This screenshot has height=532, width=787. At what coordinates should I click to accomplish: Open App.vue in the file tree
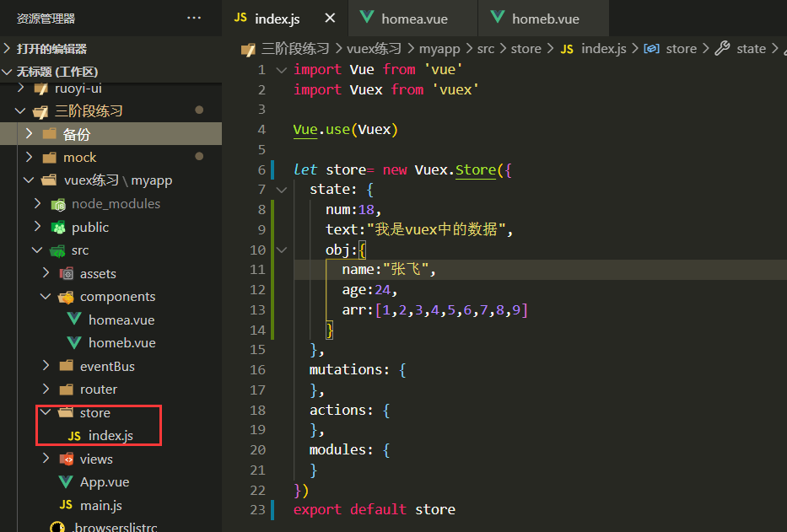tap(105, 482)
